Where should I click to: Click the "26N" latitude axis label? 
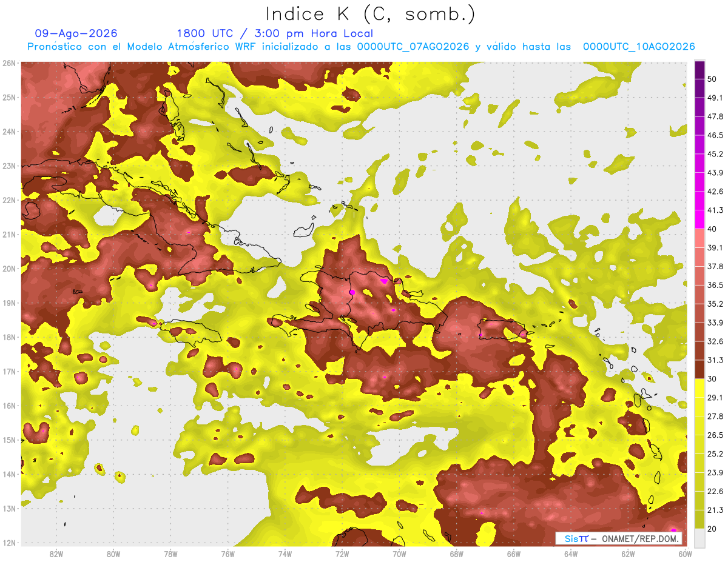click(9, 63)
